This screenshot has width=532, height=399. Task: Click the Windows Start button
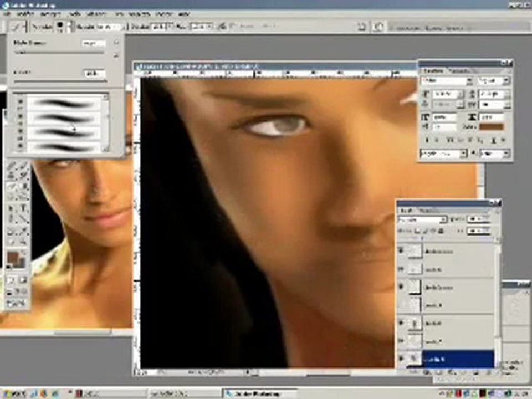tap(14, 394)
